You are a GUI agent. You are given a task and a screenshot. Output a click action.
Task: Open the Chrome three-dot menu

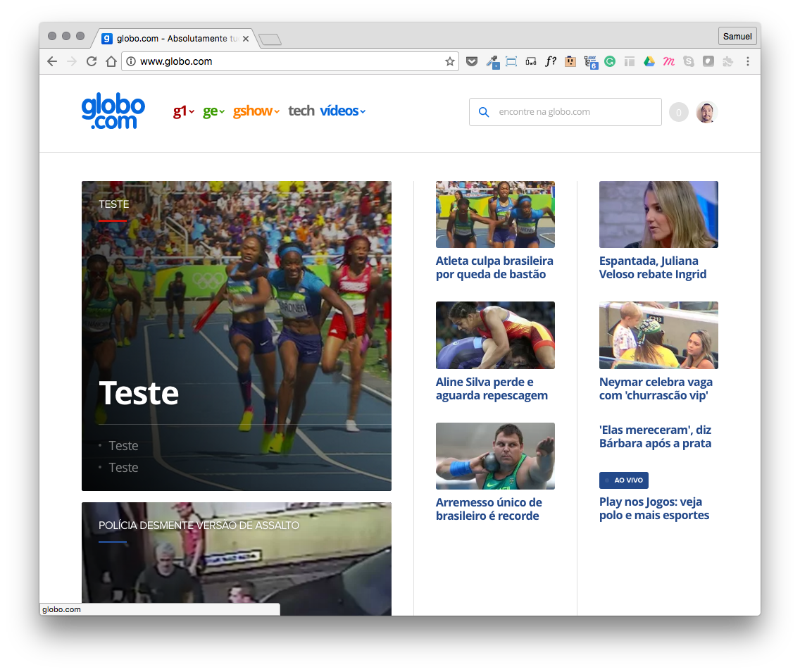point(748,61)
